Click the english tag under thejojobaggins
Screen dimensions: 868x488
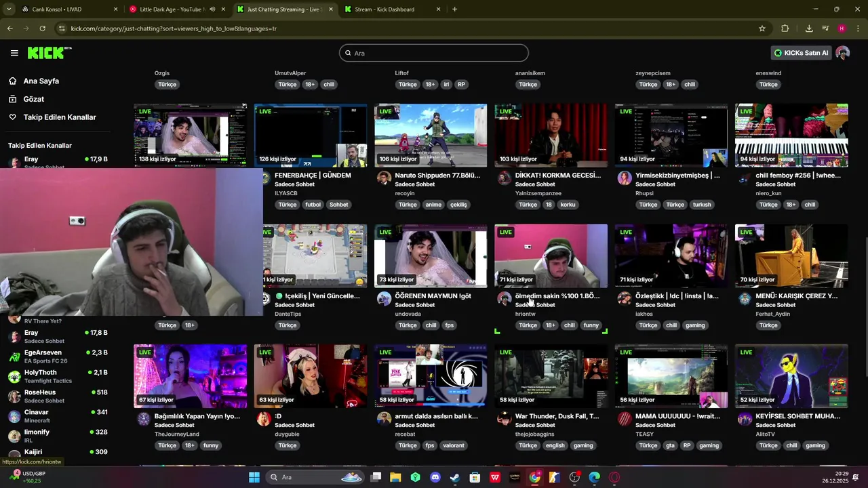point(555,445)
